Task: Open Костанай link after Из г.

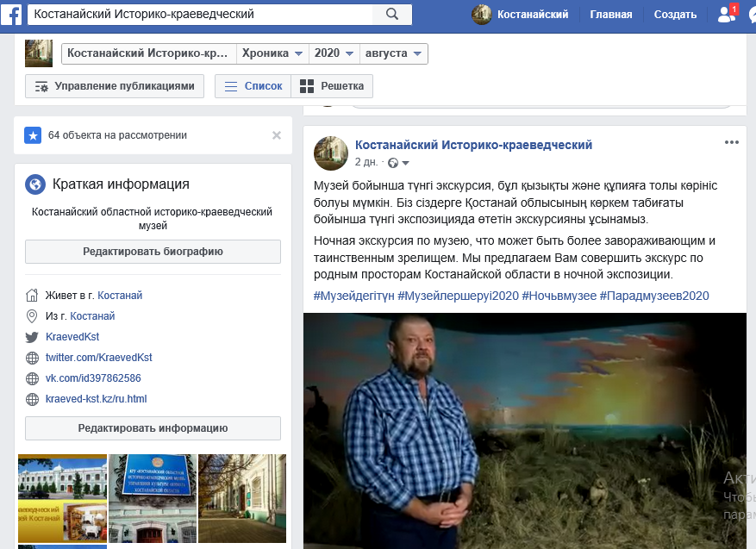Action: tap(92, 316)
